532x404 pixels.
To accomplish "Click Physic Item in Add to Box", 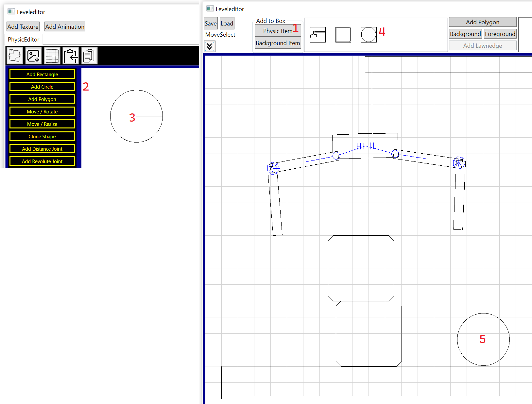I will click(x=278, y=31).
